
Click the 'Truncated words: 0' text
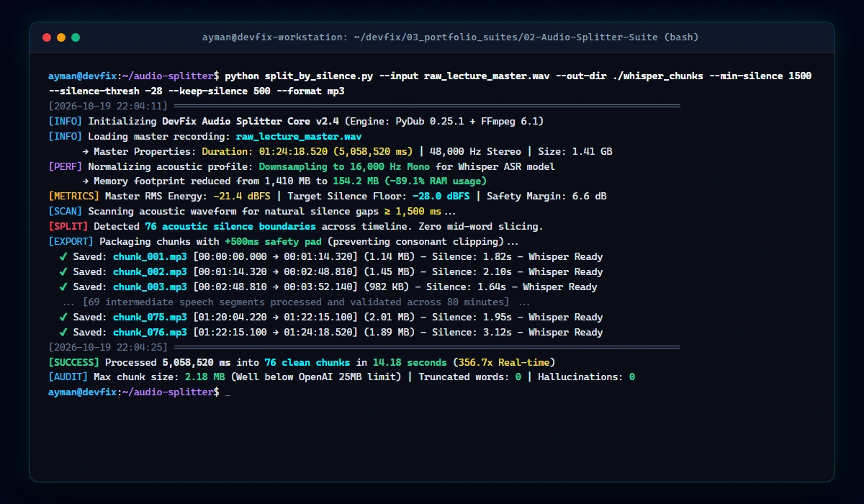(469, 378)
